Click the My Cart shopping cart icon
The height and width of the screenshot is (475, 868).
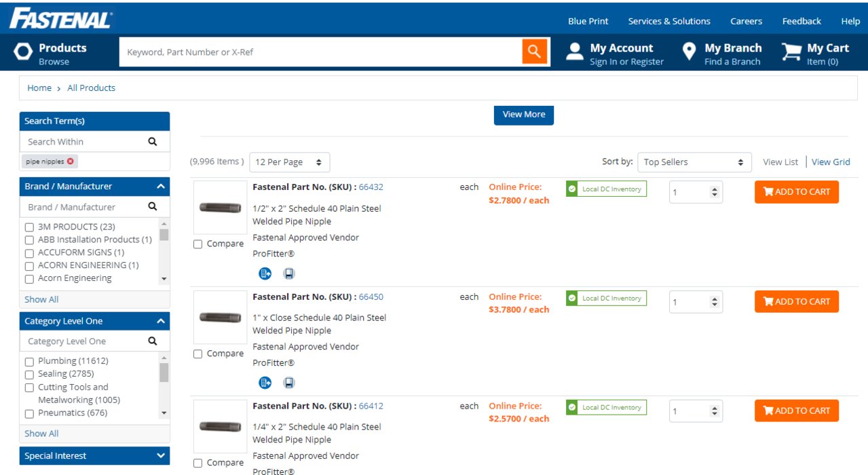pos(791,52)
